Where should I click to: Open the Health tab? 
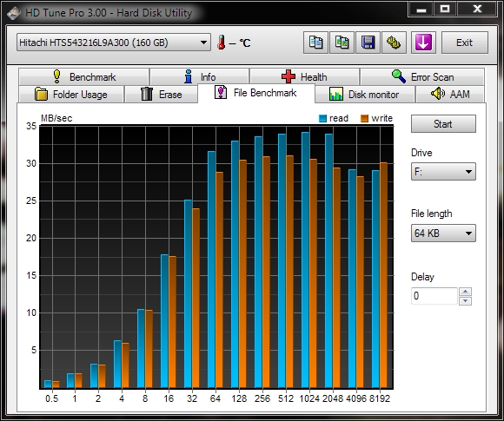304,77
